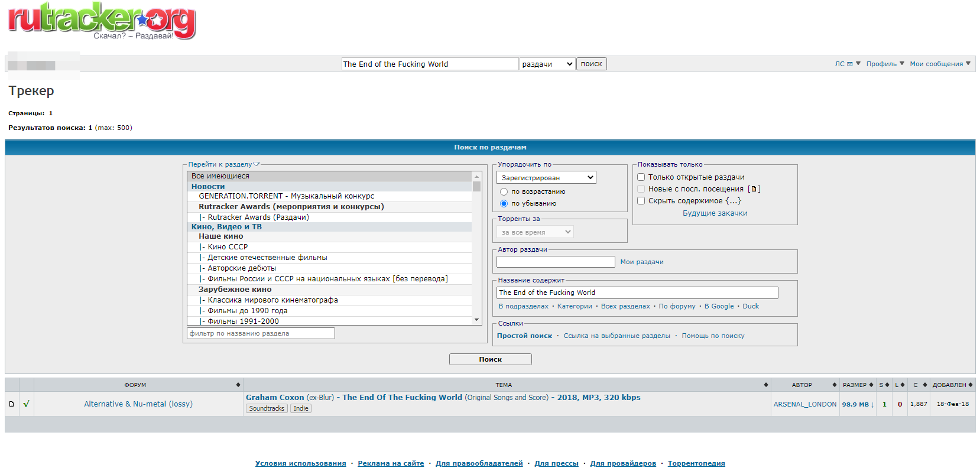Open the раздачи search type dropdown

pos(547,64)
